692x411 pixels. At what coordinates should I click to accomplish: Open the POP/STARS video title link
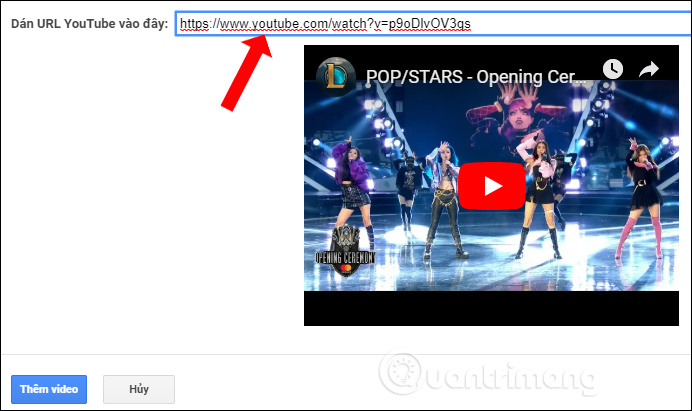point(476,77)
